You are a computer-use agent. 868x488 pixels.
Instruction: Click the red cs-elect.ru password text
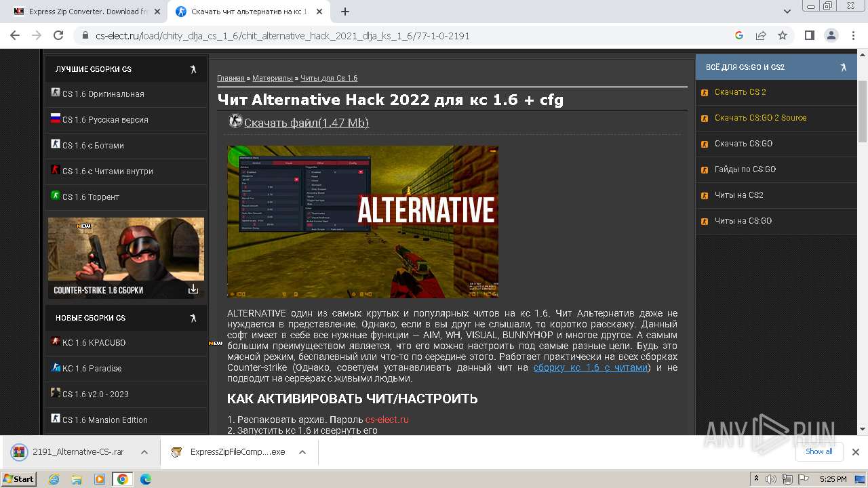pos(387,420)
